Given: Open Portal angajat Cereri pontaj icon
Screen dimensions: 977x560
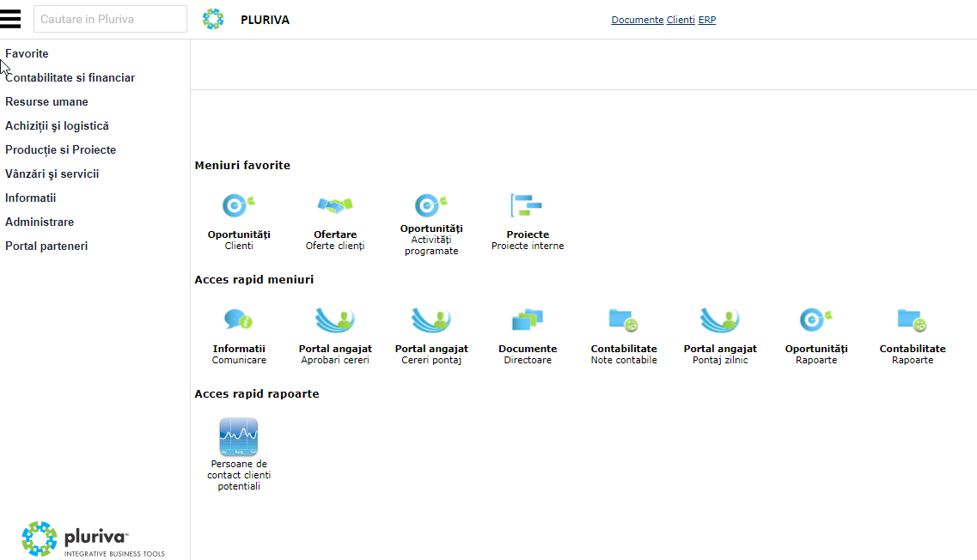Looking at the screenshot, I should pos(431,320).
